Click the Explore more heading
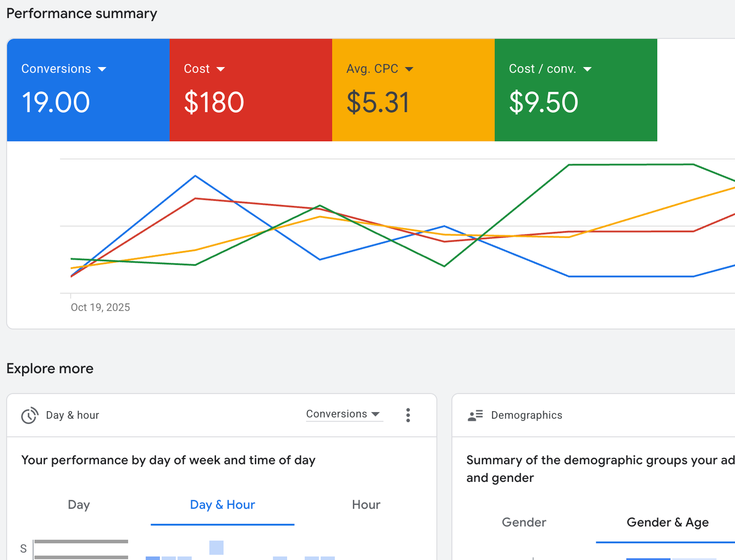This screenshot has width=735, height=560. coord(50,368)
